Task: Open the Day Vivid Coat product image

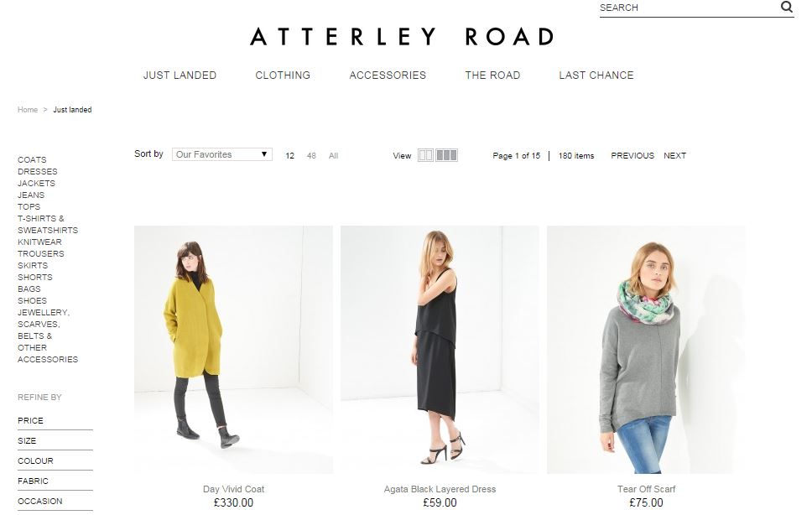Action: tap(233, 350)
